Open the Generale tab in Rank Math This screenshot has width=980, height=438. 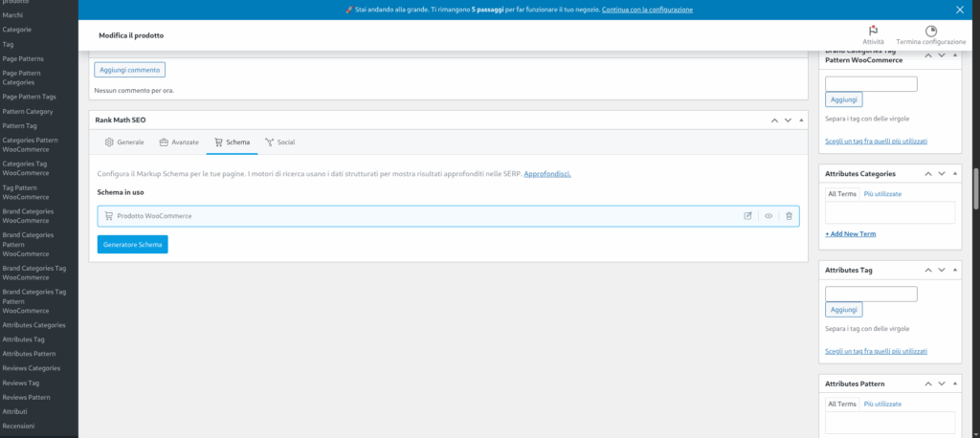coord(124,142)
